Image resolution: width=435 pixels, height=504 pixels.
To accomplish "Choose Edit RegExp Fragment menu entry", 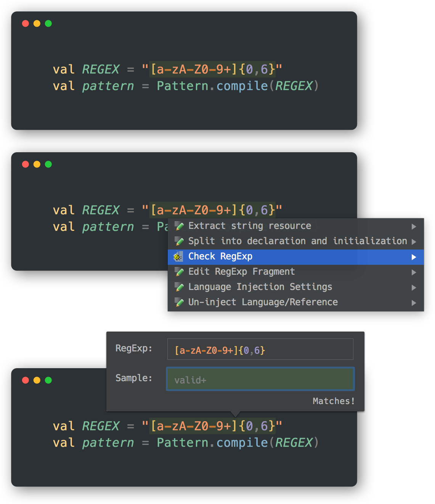I will (241, 272).
